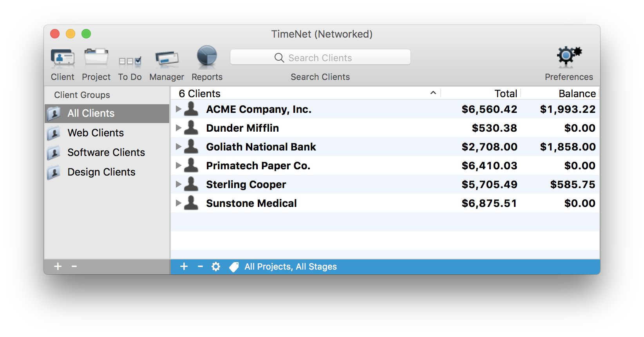Click the TimeNet (Networked) window title
Image resolution: width=644 pixels, height=337 pixels.
coord(322,34)
